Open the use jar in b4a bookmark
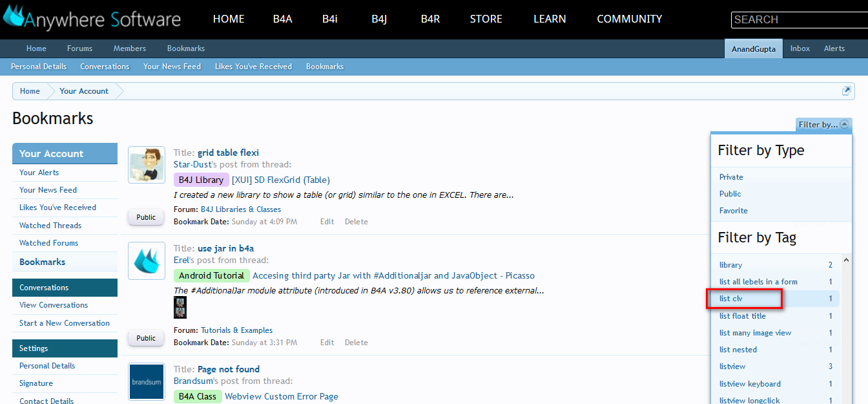This screenshot has height=404, width=868. tap(225, 248)
